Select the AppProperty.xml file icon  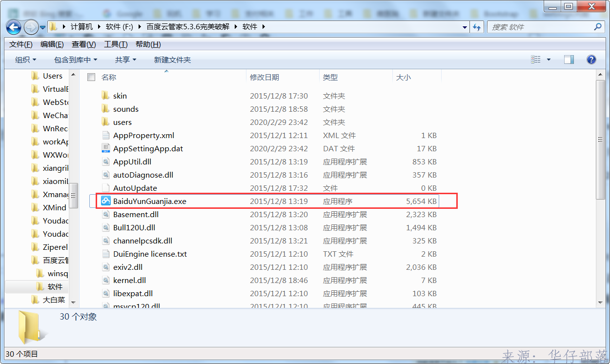pos(106,135)
